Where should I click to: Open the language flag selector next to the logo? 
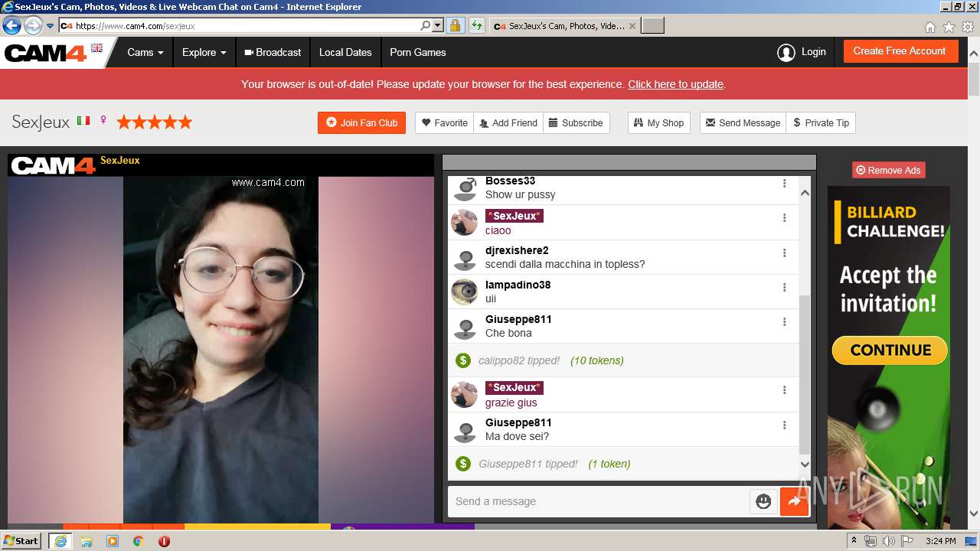coord(96,48)
